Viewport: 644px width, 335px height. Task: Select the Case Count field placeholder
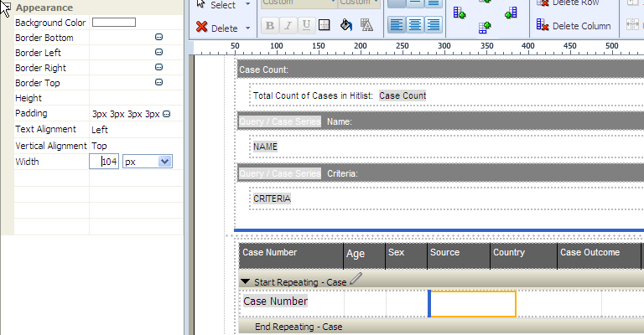[402, 95]
